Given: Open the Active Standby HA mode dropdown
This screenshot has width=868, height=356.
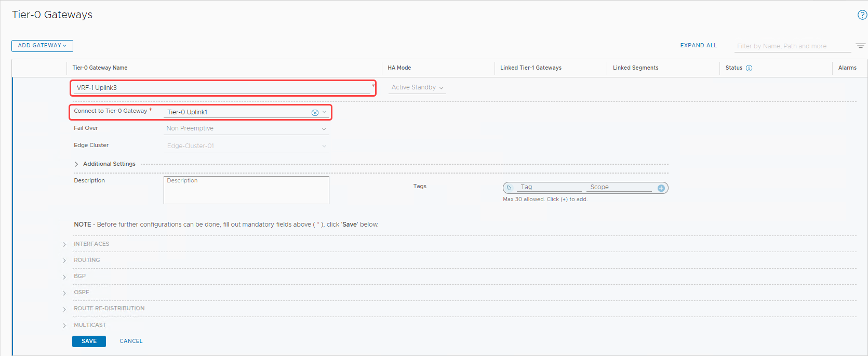Looking at the screenshot, I should coord(417,87).
